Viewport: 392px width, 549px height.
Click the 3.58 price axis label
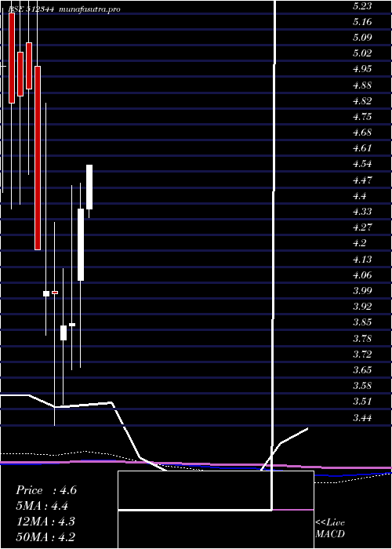362,386
